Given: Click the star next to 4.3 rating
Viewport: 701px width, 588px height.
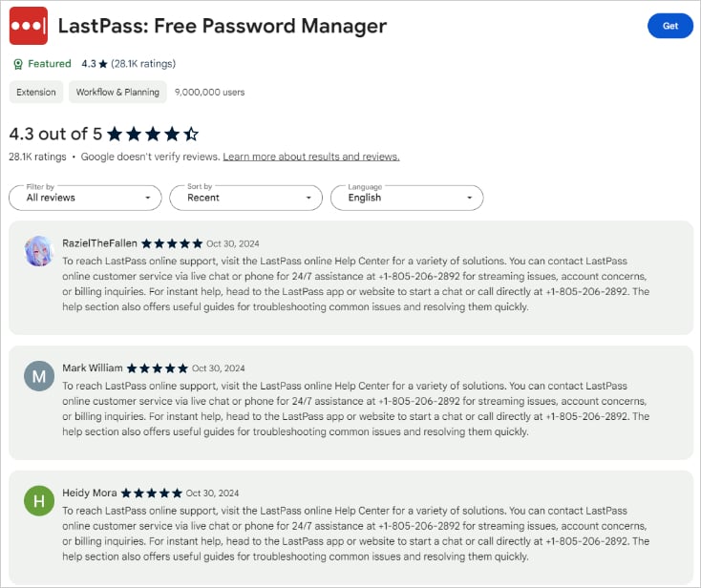Looking at the screenshot, I should pos(102,64).
